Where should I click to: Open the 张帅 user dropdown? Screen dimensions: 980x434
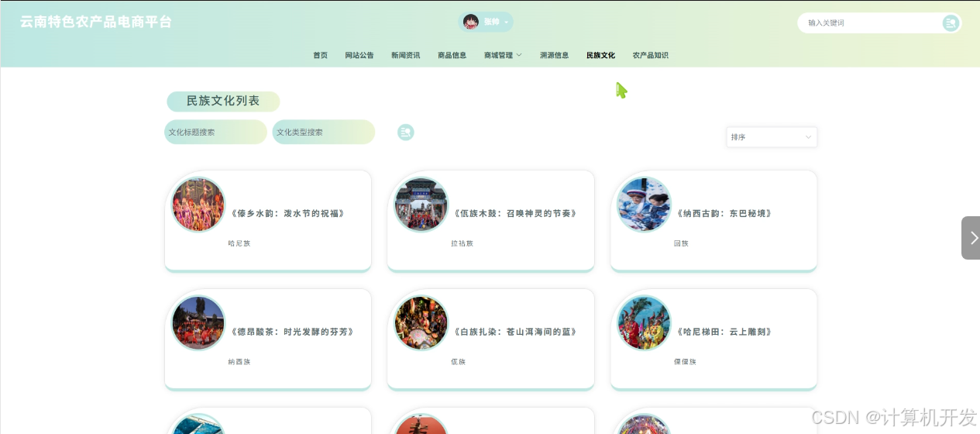click(487, 22)
